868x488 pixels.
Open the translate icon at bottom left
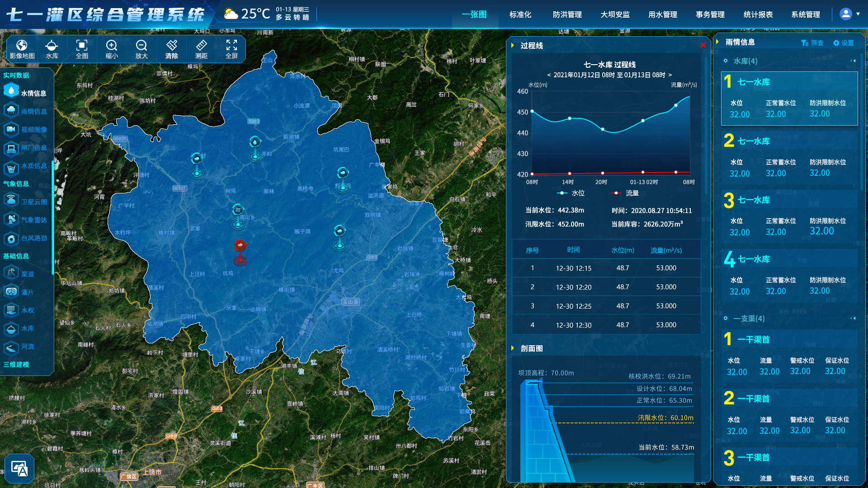point(19,469)
